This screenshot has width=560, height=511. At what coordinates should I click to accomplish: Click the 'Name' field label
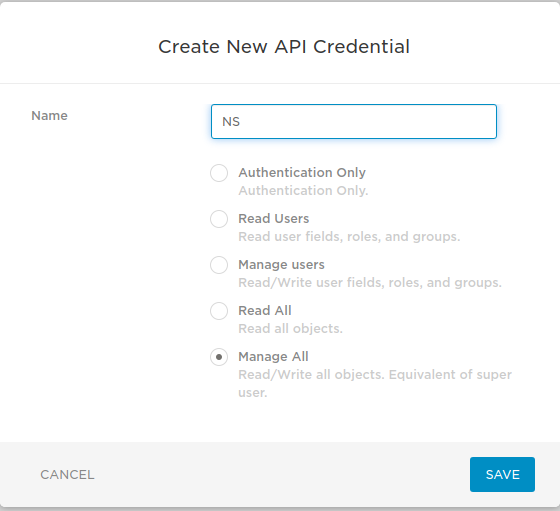click(49, 116)
